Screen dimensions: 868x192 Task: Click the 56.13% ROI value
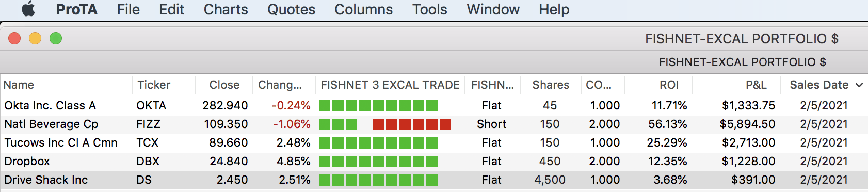click(x=668, y=124)
